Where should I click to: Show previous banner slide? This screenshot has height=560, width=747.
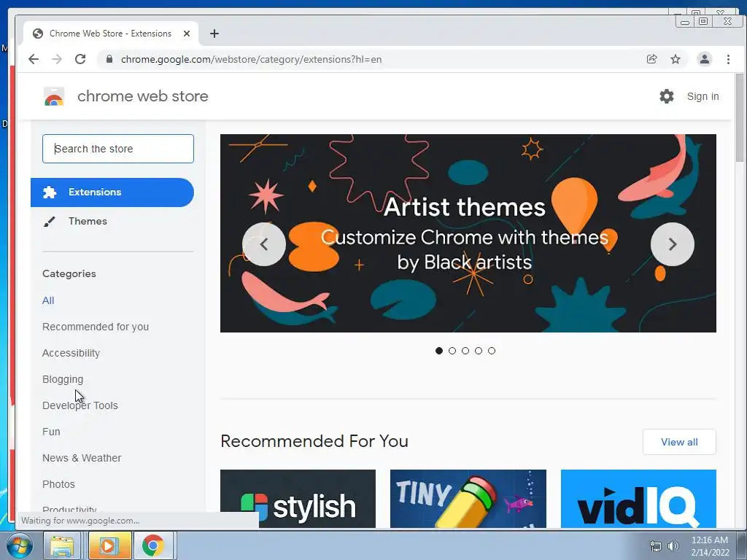(264, 244)
